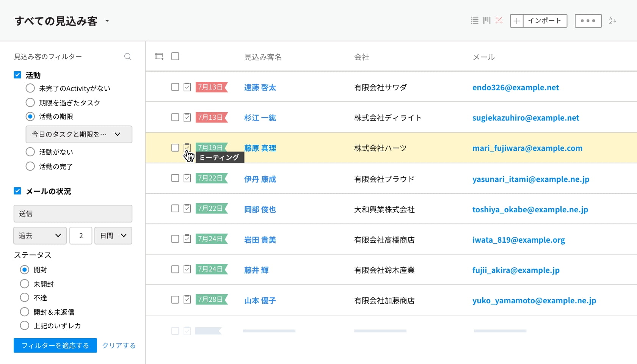Image resolution: width=637 pixels, height=364 pixels.
Task: Switch to list view icon
Action: pos(474,20)
